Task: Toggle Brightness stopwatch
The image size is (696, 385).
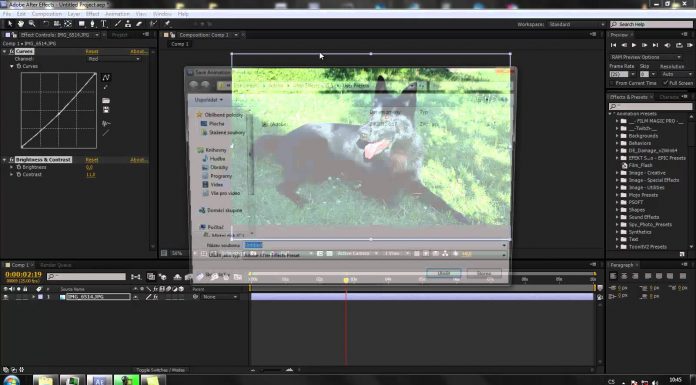Action: 19,167
